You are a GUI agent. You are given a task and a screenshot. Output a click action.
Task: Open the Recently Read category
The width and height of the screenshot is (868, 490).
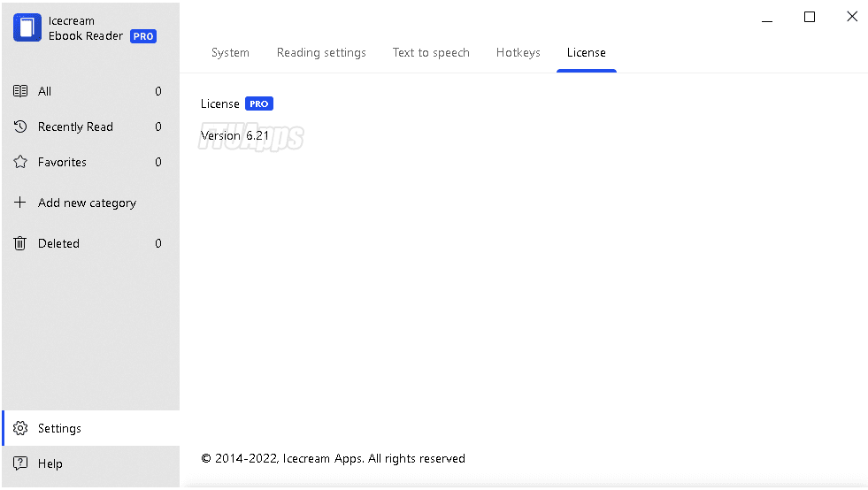(90, 126)
